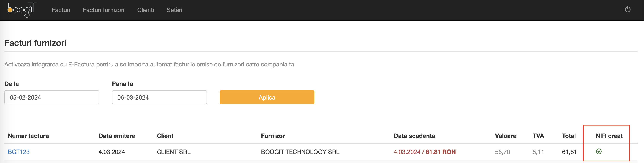The image size is (644, 163).
Task: Focus the Pana la date field
Action: pos(159,97)
